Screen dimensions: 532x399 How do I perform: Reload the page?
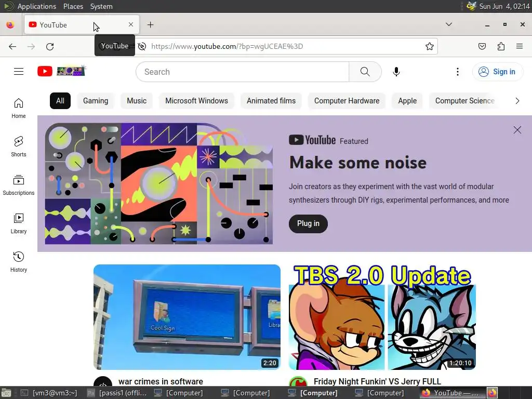(x=50, y=46)
